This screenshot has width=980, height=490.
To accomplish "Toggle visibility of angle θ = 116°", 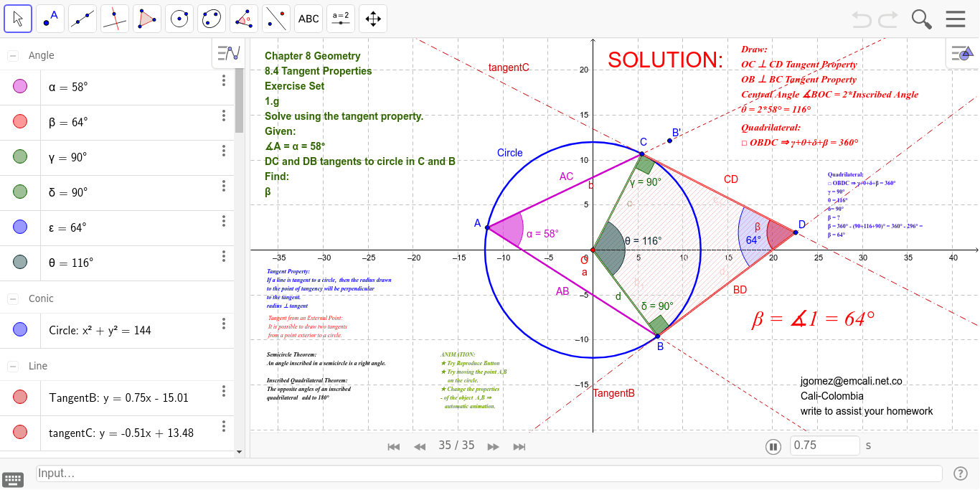I will 20,262.
